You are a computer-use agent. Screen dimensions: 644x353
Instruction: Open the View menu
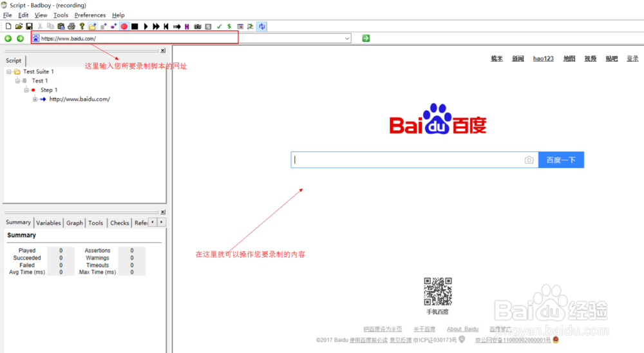(x=41, y=15)
